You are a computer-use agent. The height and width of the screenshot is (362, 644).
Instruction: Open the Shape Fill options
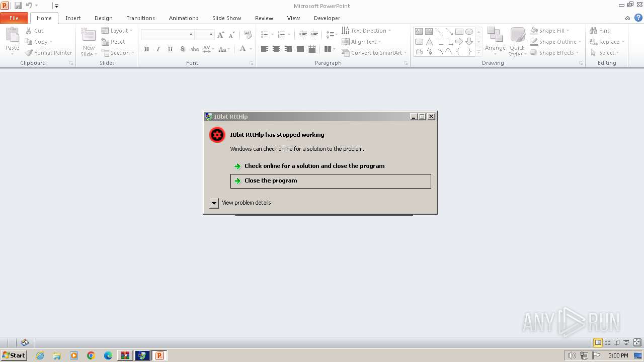point(550,31)
